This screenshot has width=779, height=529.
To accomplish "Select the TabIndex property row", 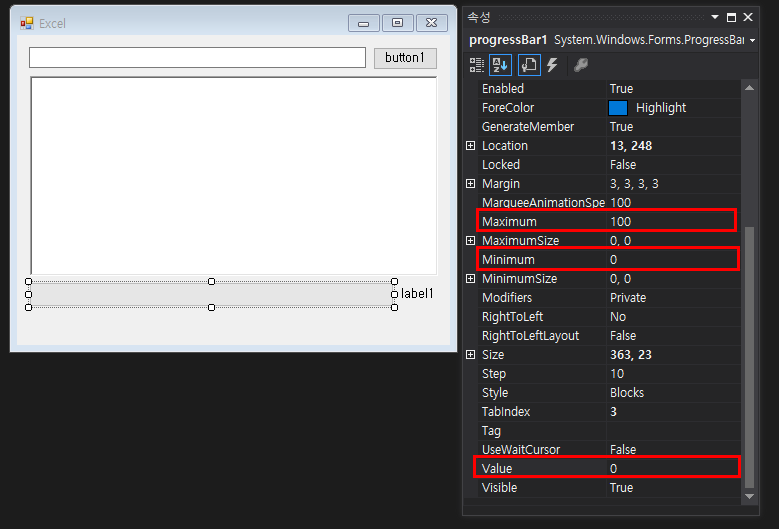I will coord(609,412).
